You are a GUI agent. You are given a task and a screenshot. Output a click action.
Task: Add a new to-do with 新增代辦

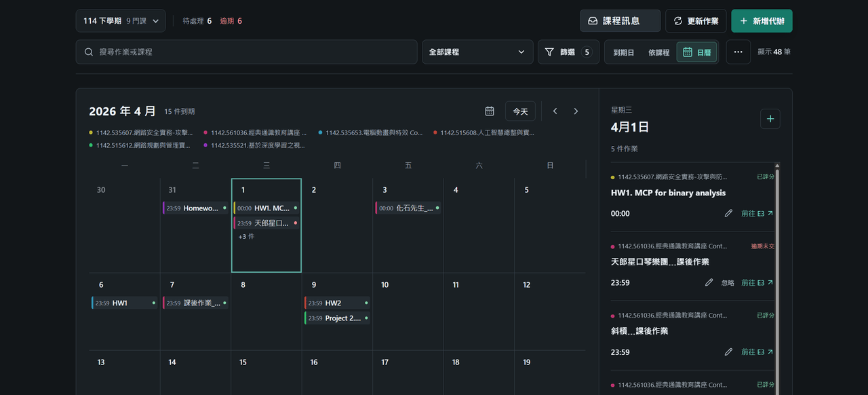pos(762,21)
